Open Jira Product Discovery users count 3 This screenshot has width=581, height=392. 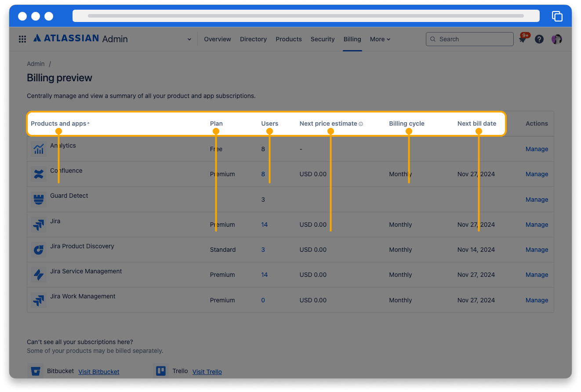263,250
